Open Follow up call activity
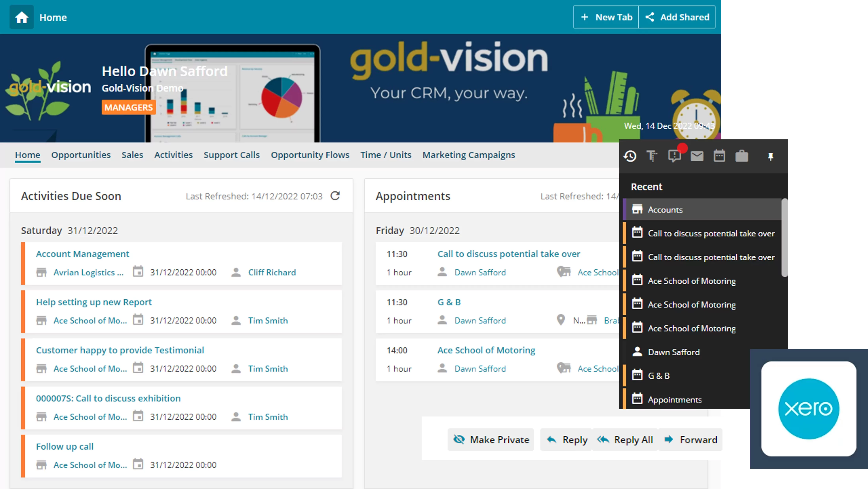Viewport: 868px width, 489px height. pos(65,447)
